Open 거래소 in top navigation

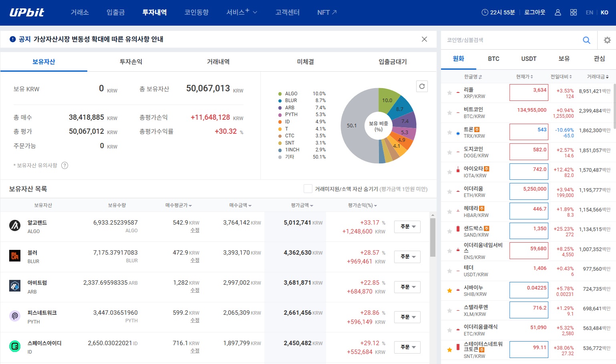[80, 12]
